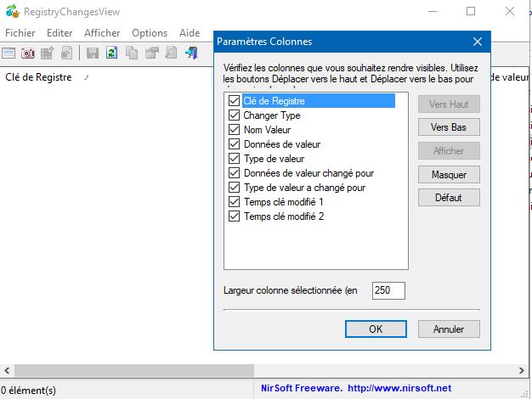Toggle Type de valeur a changé pour checkbox
Viewport: 532px width, 399px height.
(x=234, y=187)
